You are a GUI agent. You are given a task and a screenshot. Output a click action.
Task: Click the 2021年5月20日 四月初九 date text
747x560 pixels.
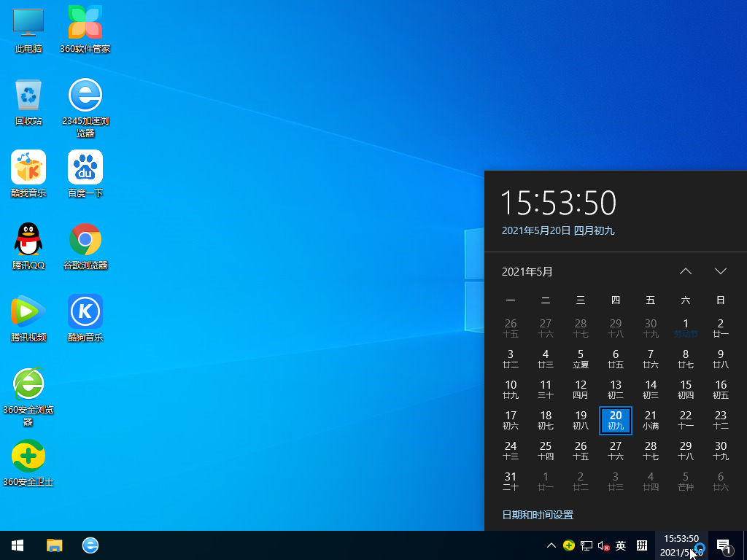(558, 231)
